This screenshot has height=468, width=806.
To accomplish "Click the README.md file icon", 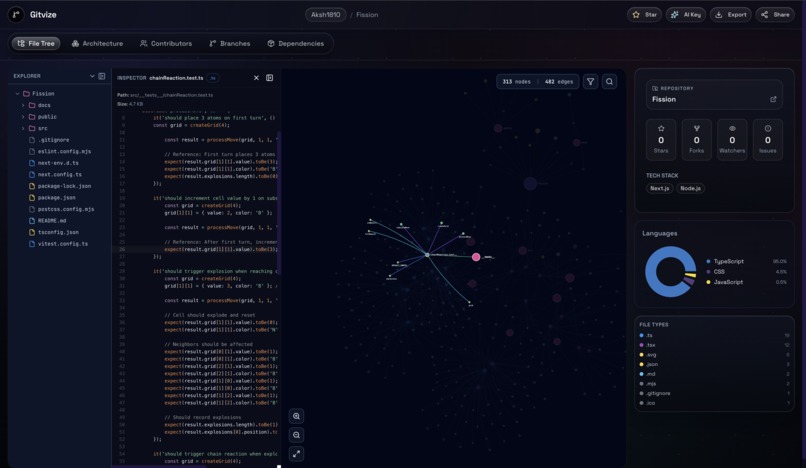I will 32,221.
